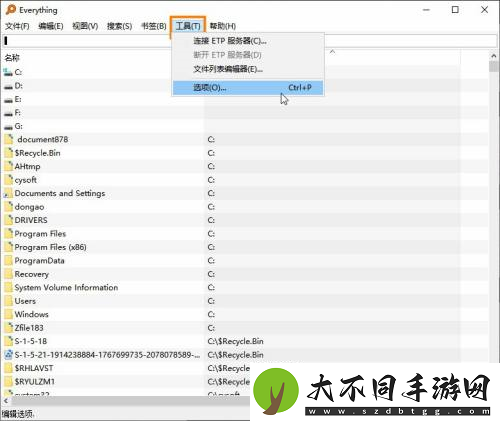
Task: Select the Zfile183 name text
Action: tap(29, 328)
